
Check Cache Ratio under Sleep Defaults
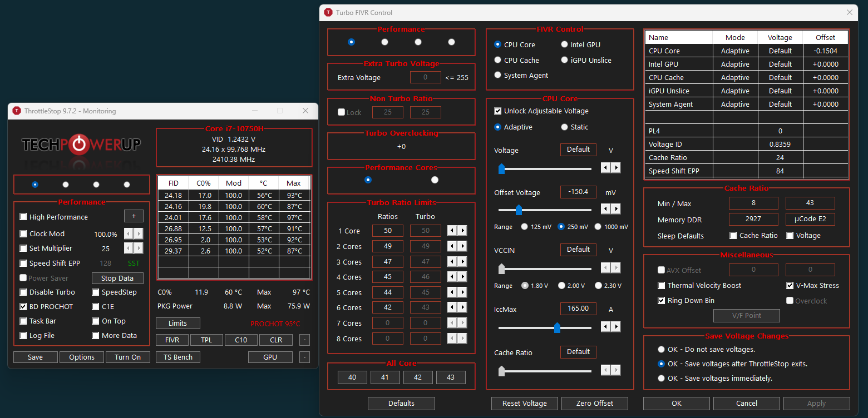coord(733,236)
